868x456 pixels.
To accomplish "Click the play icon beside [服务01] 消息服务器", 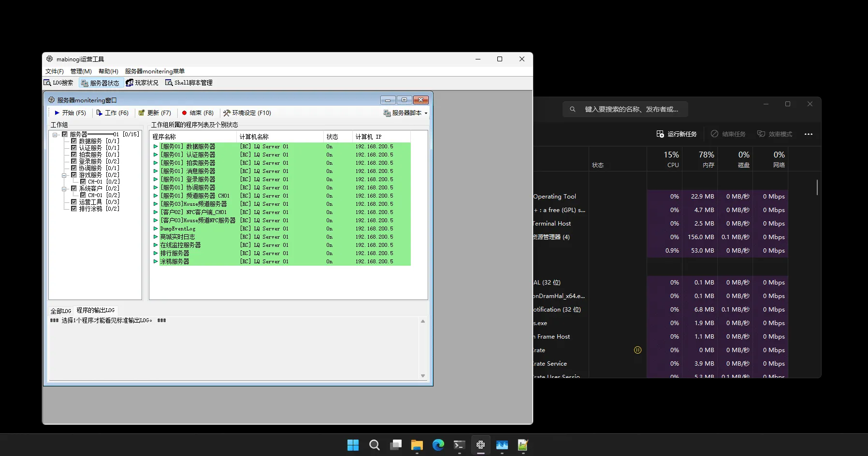I will pyautogui.click(x=156, y=171).
